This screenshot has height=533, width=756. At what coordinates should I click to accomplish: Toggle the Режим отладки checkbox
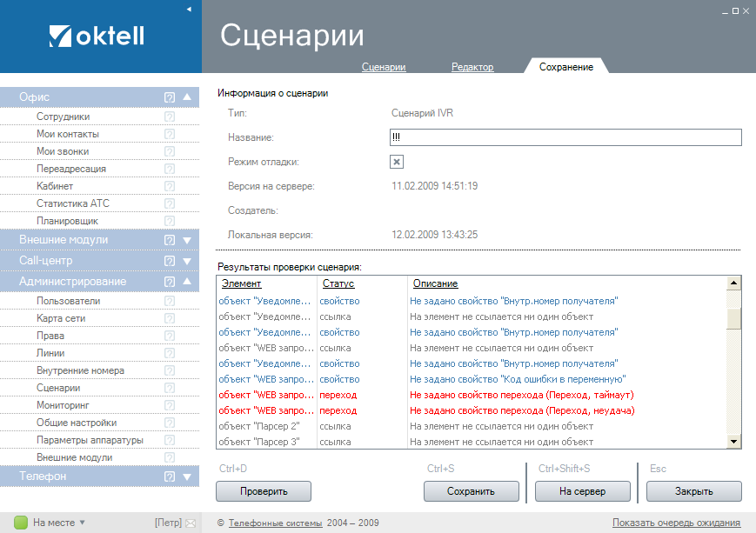(397, 162)
